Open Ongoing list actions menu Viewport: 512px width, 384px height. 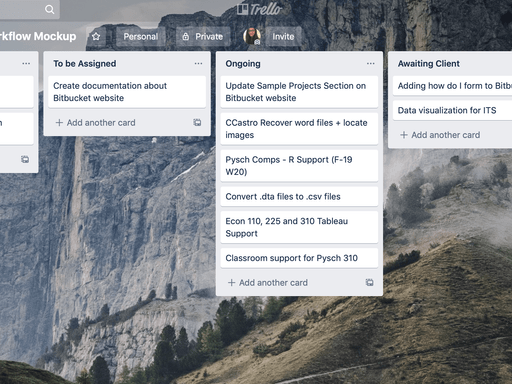click(x=370, y=63)
